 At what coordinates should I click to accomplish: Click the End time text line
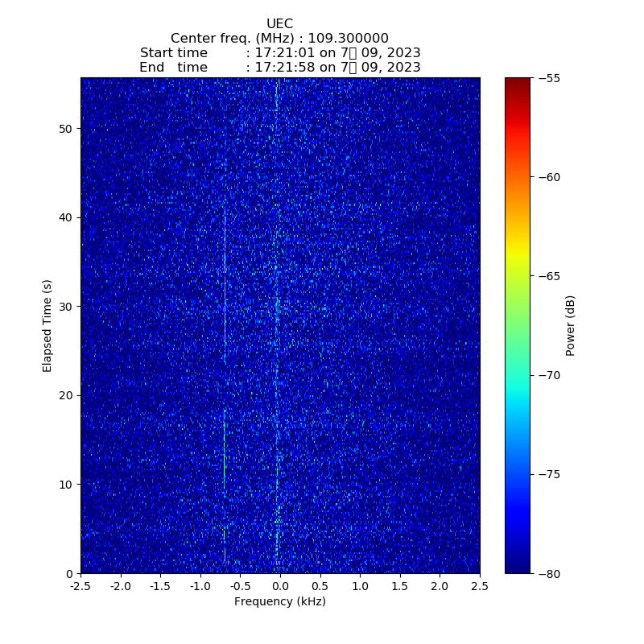pos(279,68)
